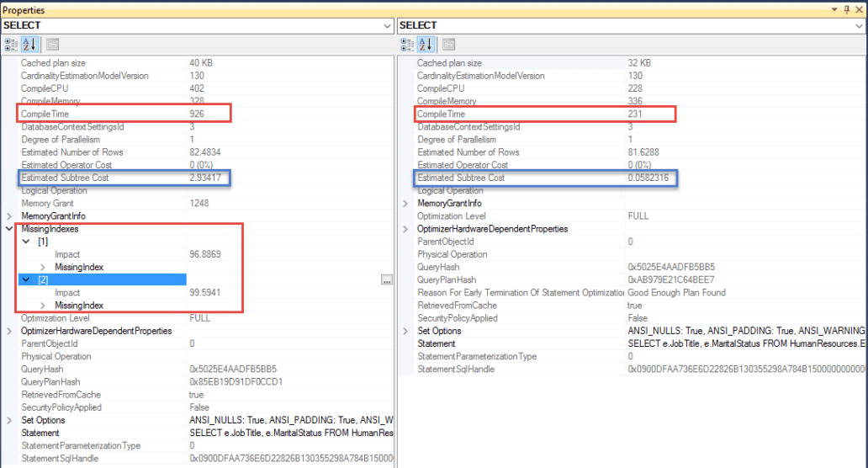Select Cached plan size 32 KB row
This screenshot has height=468, width=868.
pyautogui.click(x=640, y=63)
